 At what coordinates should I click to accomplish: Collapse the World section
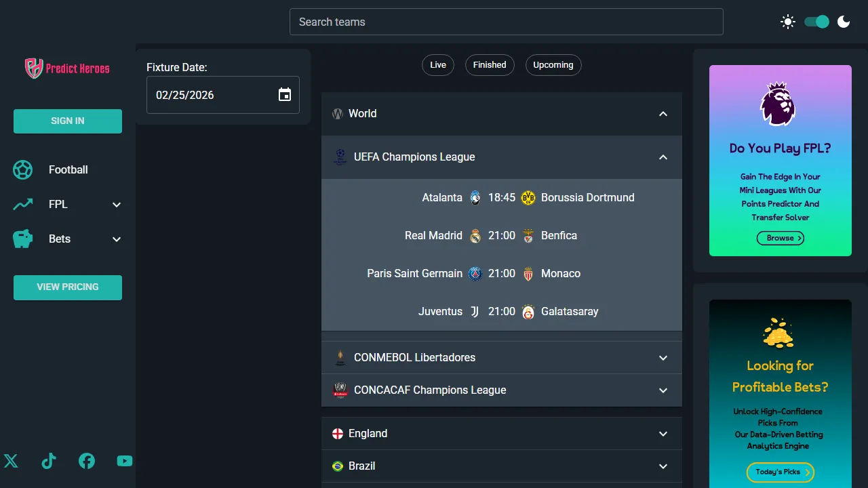(663, 114)
